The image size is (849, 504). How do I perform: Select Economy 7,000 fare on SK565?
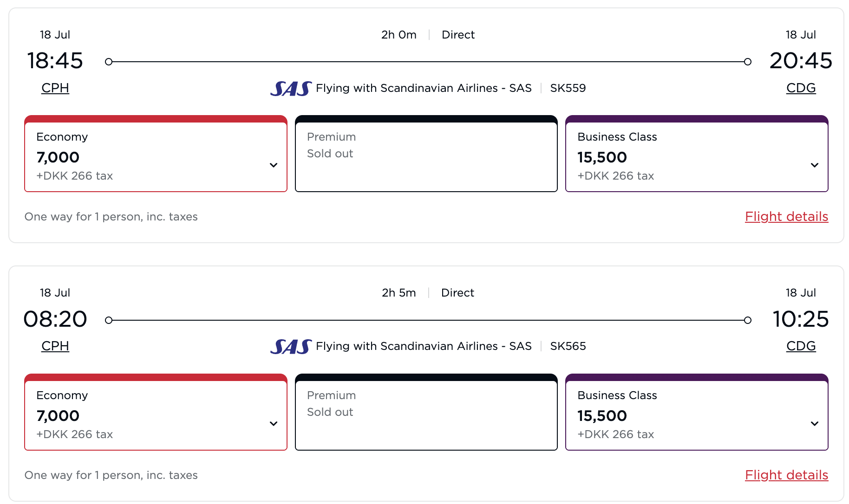click(x=156, y=412)
